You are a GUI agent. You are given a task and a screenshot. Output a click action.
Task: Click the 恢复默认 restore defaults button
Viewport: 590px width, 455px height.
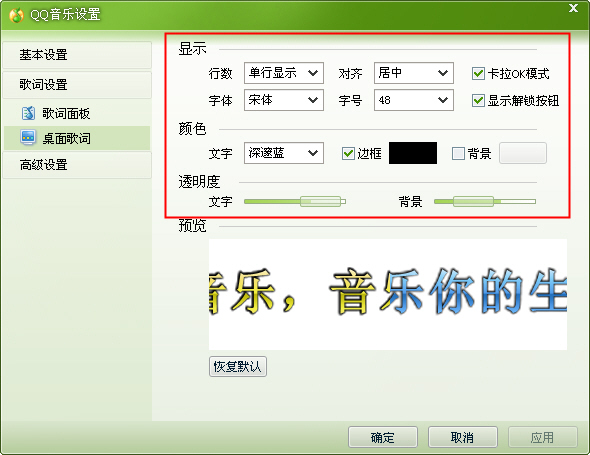point(238,367)
